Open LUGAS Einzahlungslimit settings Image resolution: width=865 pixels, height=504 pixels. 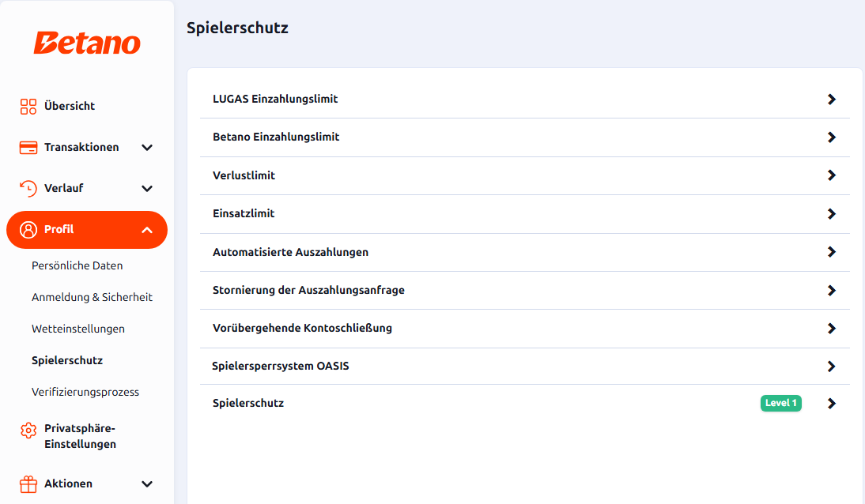[x=525, y=100]
